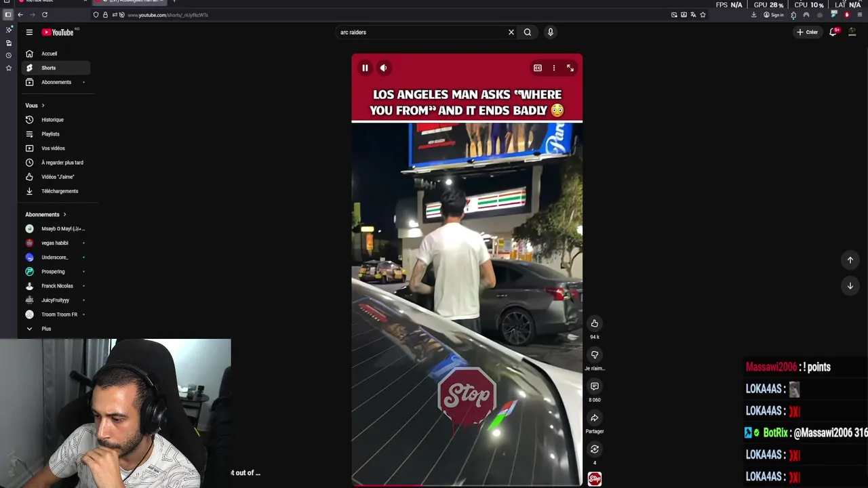Click the Short's bottom progress bar
Image resolution: width=868 pixels, height=488 pixels.
[467, 485]
